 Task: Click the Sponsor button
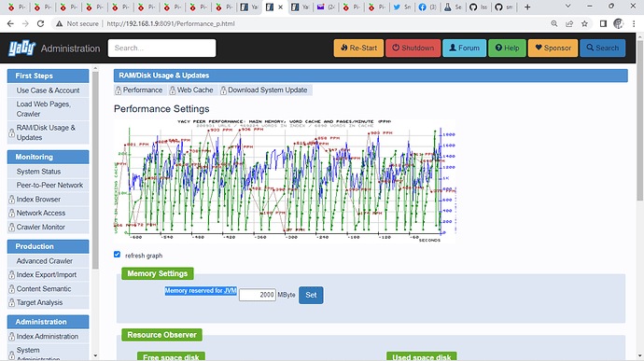[553, 49]
